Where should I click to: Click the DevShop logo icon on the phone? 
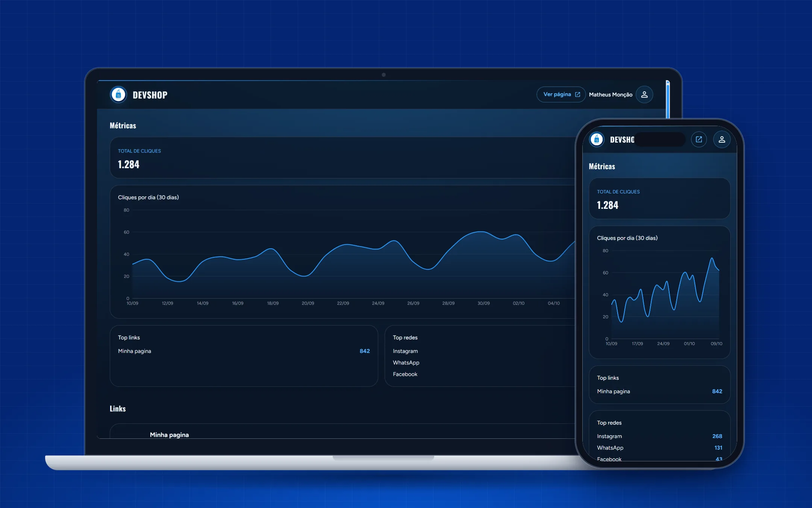(597, 140)
